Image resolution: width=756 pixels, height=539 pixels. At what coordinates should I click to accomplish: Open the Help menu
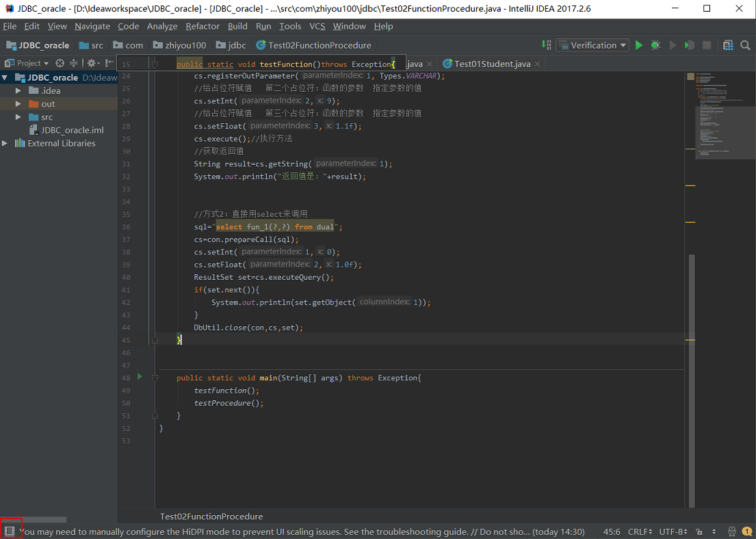383,26
